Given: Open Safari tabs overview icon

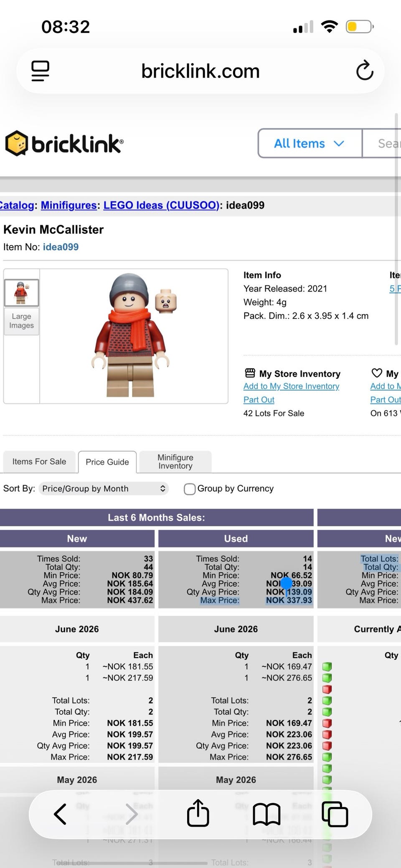Looking at the screenshot, I should click(x=335, y=814).
